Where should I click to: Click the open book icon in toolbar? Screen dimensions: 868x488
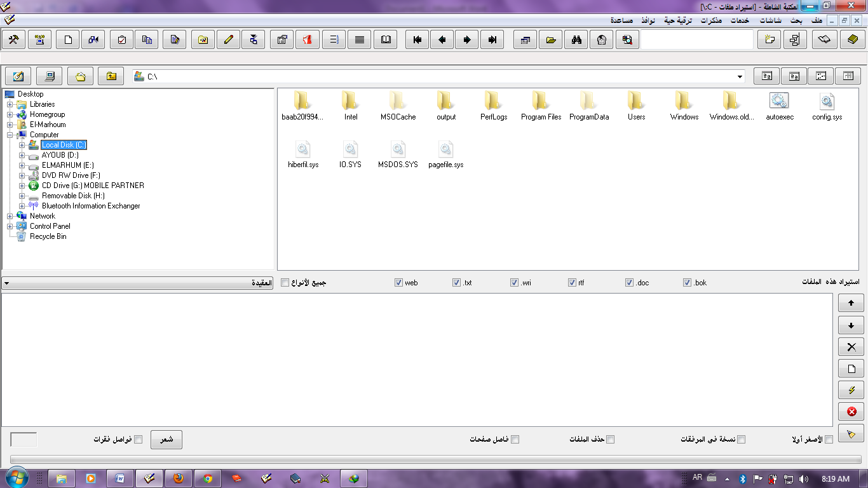[386, 39]
